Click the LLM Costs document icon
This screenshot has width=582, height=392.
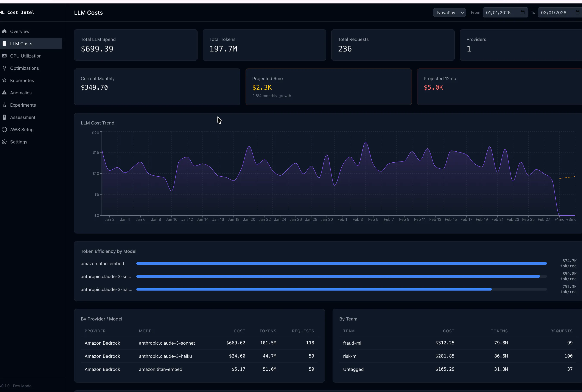(x=4, y=44)
